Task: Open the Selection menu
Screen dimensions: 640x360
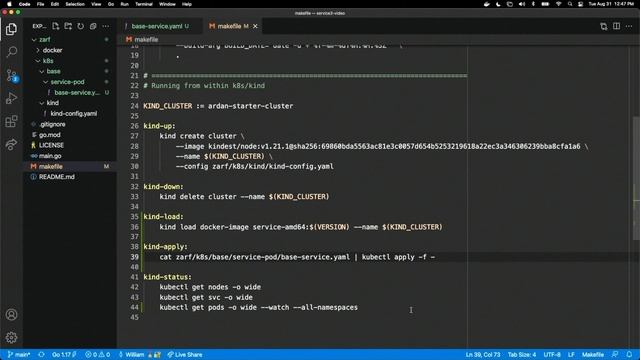Action: 75,4
